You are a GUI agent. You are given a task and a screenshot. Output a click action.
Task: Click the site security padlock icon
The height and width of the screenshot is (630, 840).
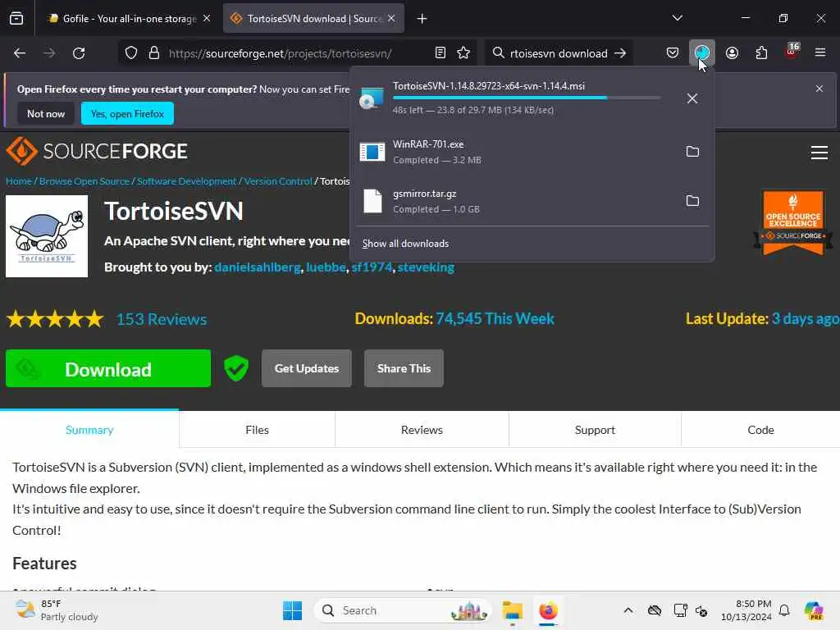(x=154, y=53)
